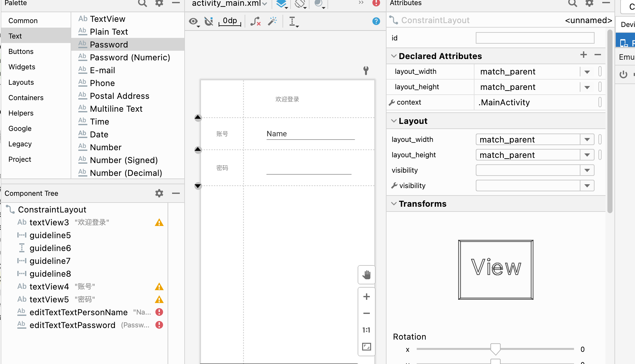
Task: Click the blue help question mark icon
Action: [x=376, y=21]
